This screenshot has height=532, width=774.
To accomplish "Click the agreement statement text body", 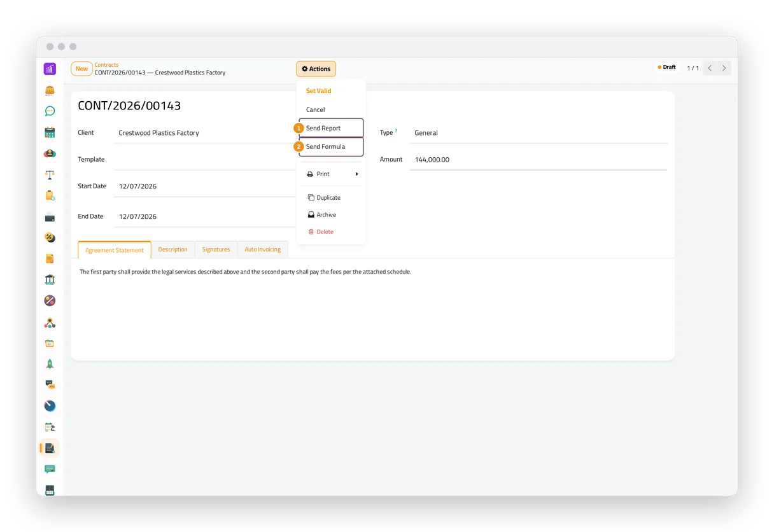I will [245, 272].
